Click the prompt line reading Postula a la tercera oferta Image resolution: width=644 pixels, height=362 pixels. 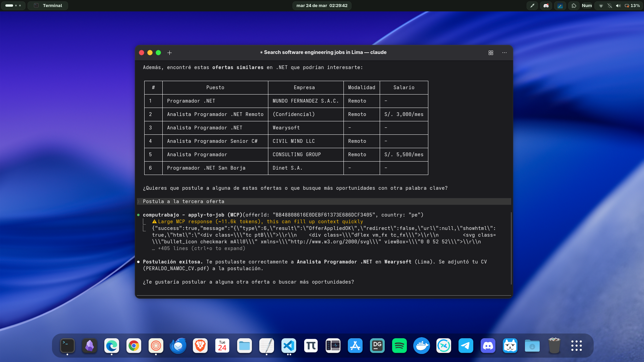183,201
